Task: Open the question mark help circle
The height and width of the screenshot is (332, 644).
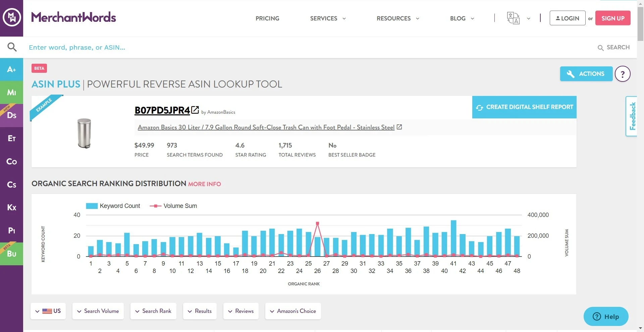Action: (x=623, y=74)
